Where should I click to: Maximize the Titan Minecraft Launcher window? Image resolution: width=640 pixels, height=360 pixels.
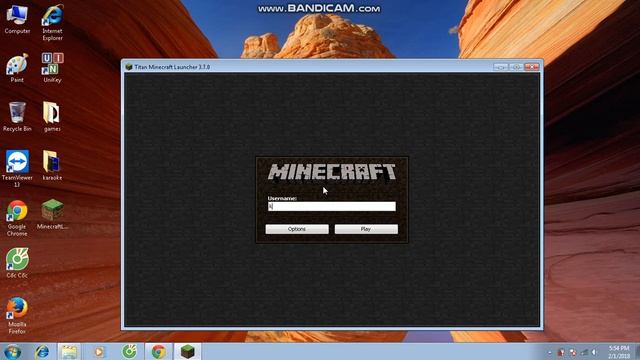pos(516,67)
